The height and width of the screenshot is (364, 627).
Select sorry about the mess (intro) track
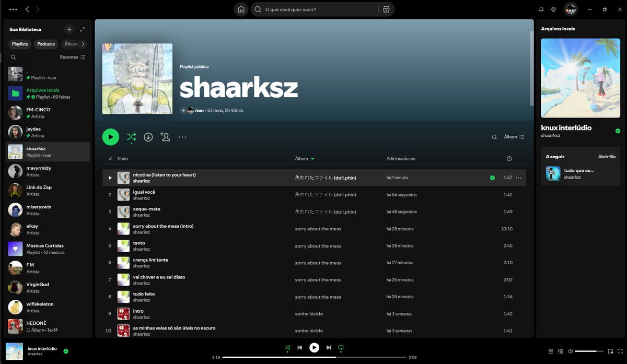[314, 229]
